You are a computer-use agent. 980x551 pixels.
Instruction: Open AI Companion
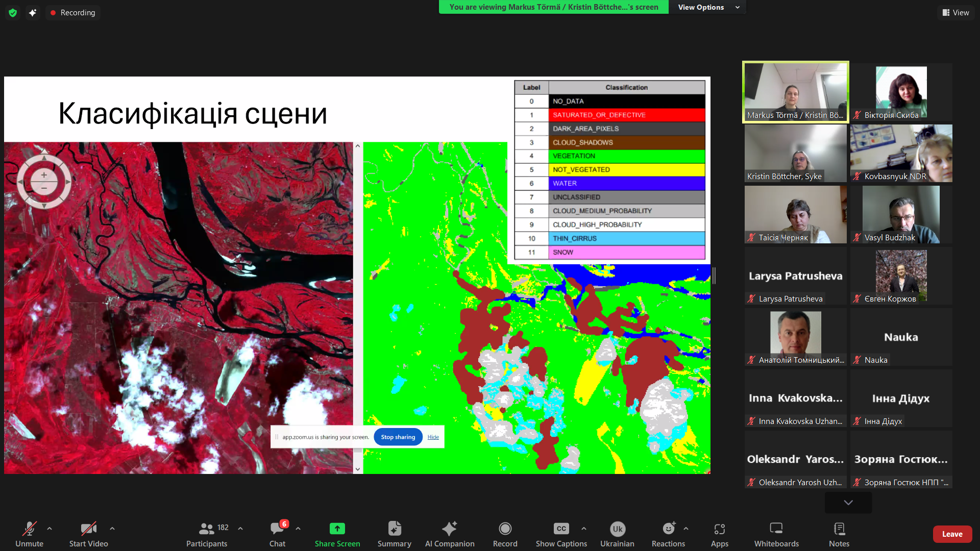pyautogui.click(x=450, y=534)
